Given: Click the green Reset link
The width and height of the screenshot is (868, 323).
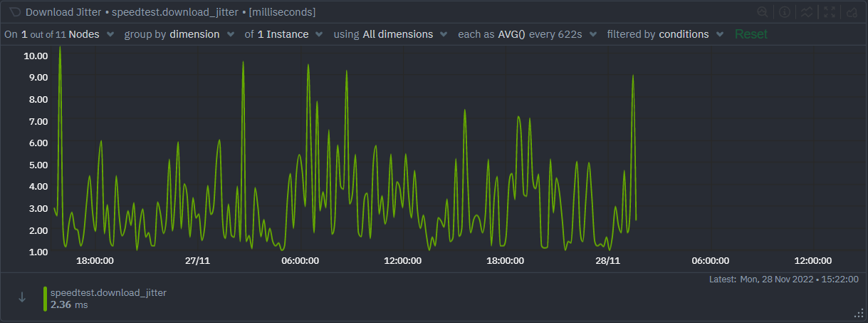Looking at the screenshot, I should (x=751, y=34).
